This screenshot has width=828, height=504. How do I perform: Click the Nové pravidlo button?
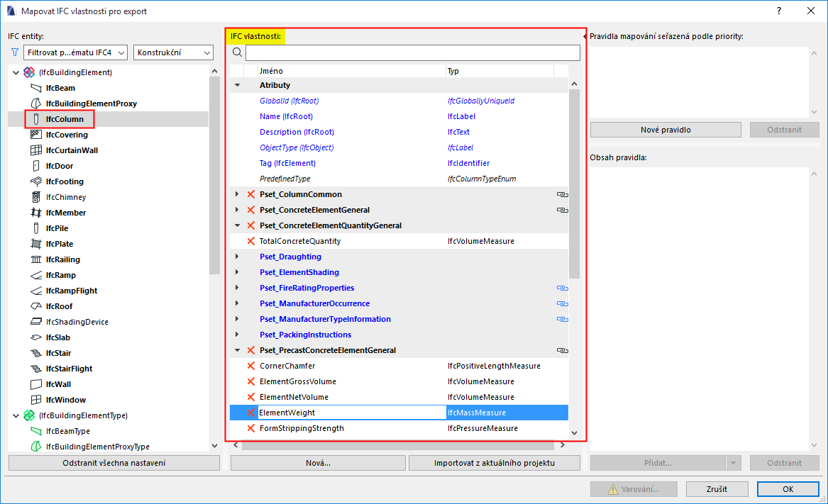coord(666,130)
